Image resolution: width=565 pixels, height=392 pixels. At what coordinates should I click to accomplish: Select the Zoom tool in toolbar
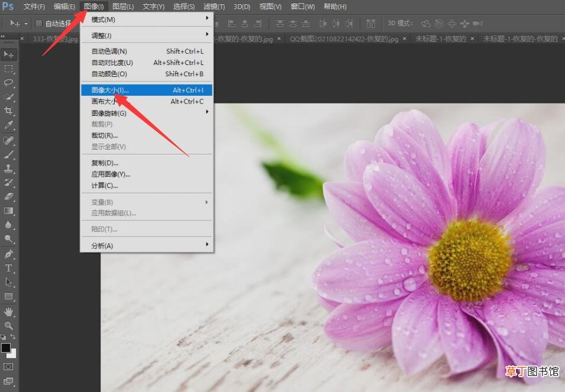tap(9, 326)
